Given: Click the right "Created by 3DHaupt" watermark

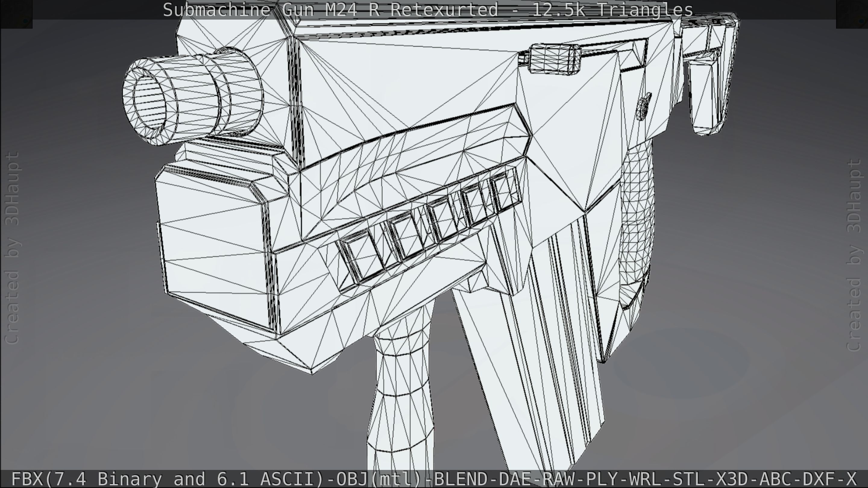Looking at the screenshot, I should (x=854, y=255).
